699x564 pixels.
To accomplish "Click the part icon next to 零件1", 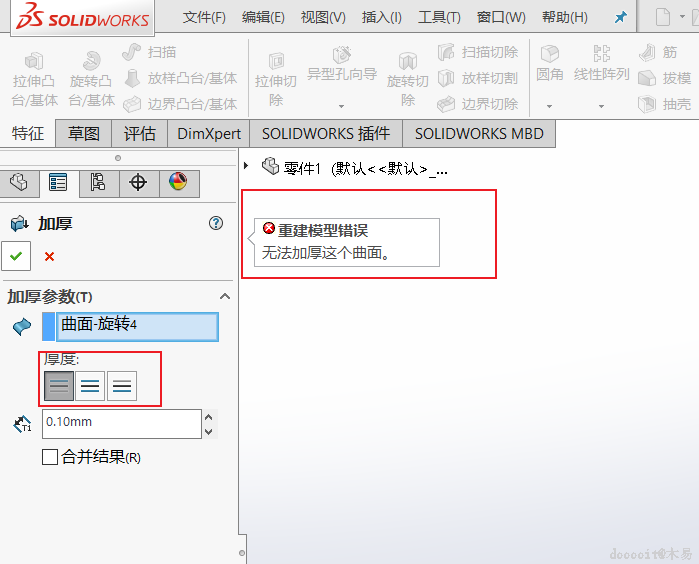I will point(270,166).
